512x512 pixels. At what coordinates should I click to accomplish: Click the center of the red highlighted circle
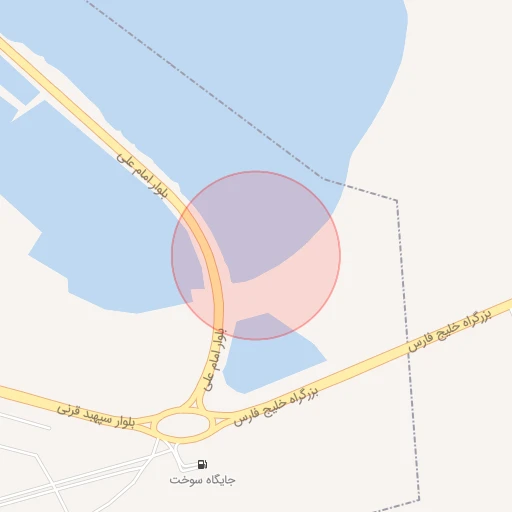pos(256,256)
